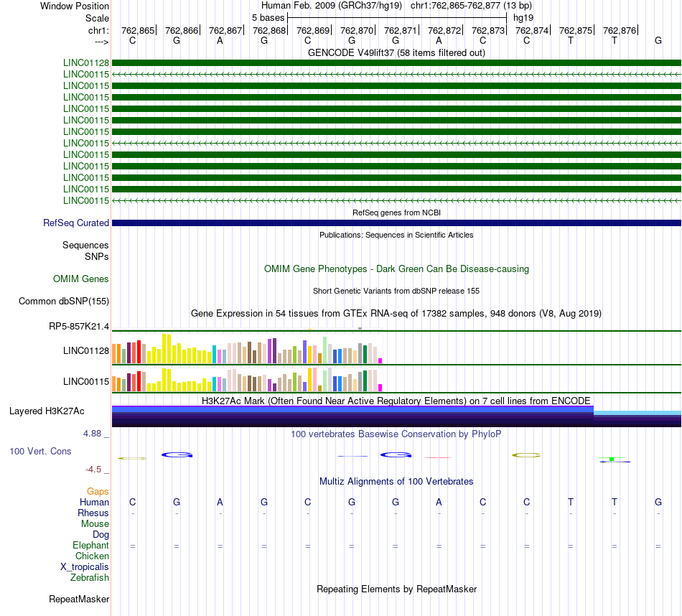Open the GENCODE V49lift37 track title
682x616 pixels.
click(396, 52)
